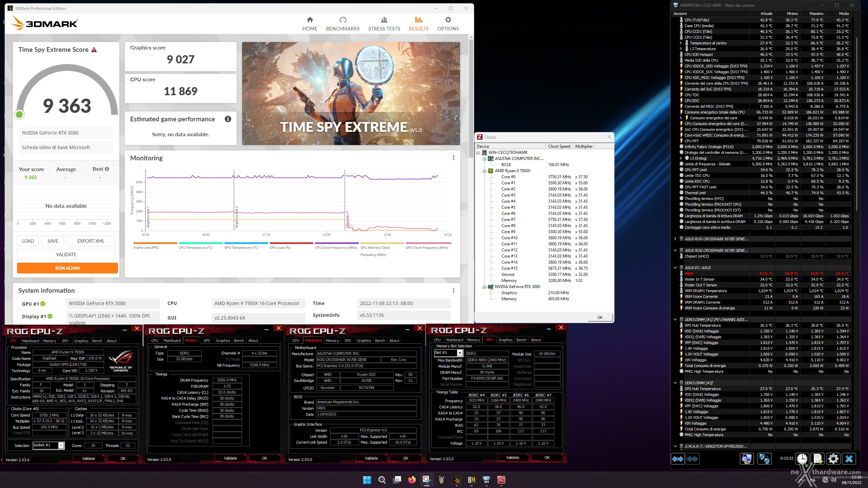
Task: Open Task View from the taskbar
Action: click(397, 480)
